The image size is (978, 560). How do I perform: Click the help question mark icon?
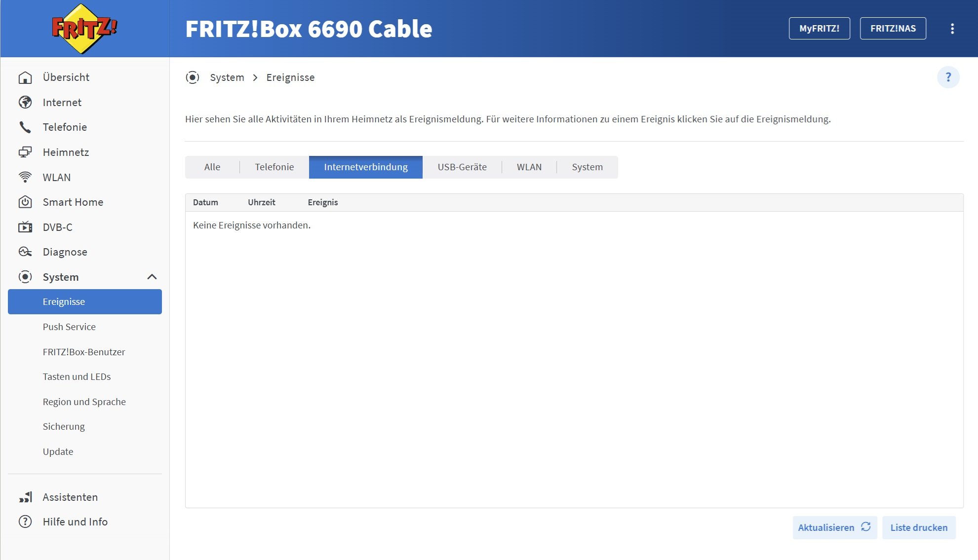[948, 77]
